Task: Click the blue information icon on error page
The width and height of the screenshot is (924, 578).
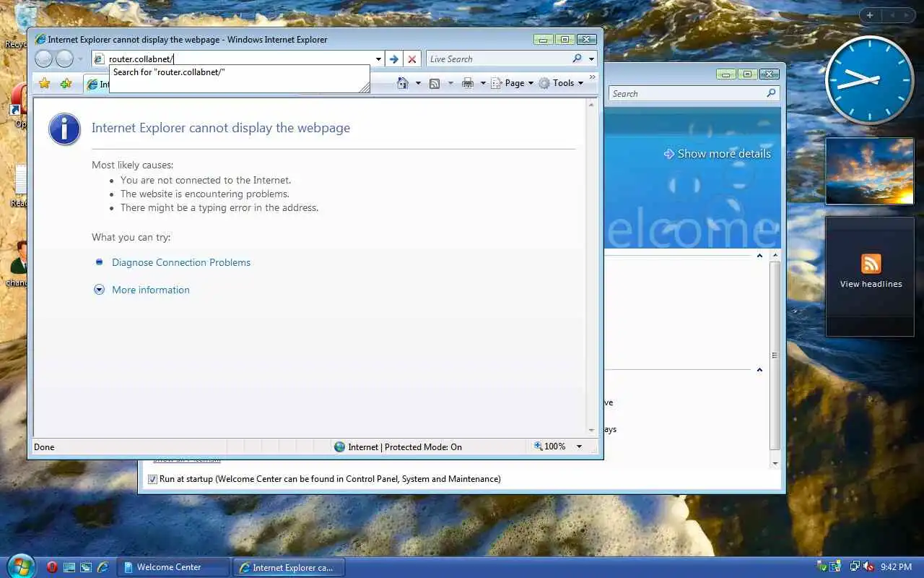Action: [x=64, y=129]
